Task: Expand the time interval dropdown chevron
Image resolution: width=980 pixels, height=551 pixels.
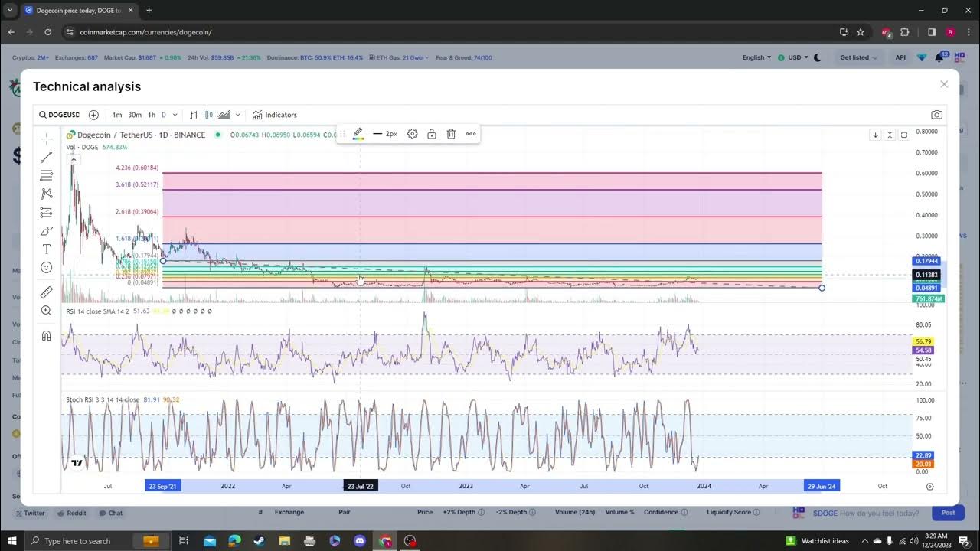Action: 175,115
